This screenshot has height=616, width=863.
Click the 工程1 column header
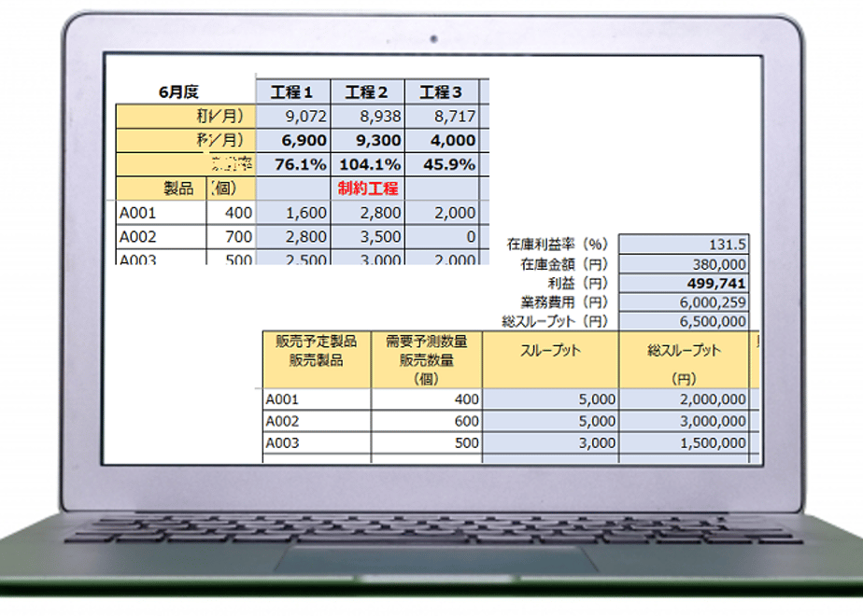pos(293,91)
